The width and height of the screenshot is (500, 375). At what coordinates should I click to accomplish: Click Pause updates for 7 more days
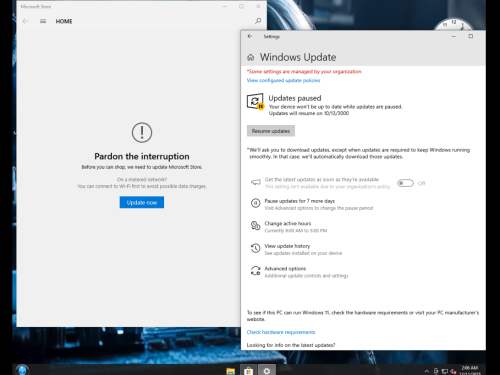click(x=299, y=201)
